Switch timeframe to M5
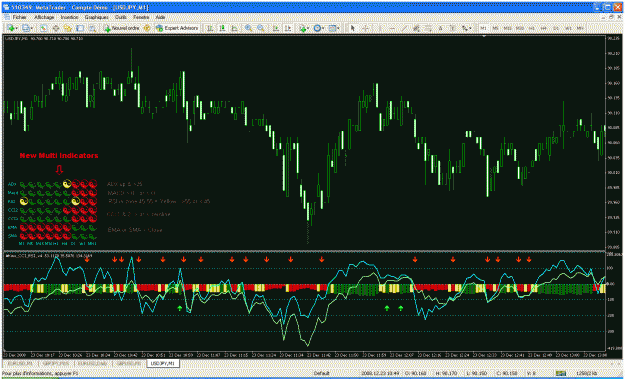The width and height of the screenshot is (625, 379). pos(495,28)
